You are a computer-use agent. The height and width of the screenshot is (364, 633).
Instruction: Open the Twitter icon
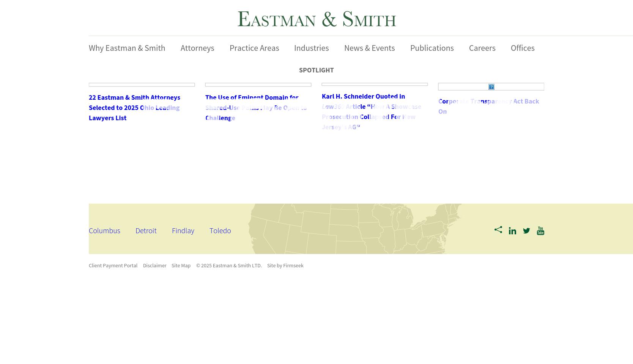[526, 231]
